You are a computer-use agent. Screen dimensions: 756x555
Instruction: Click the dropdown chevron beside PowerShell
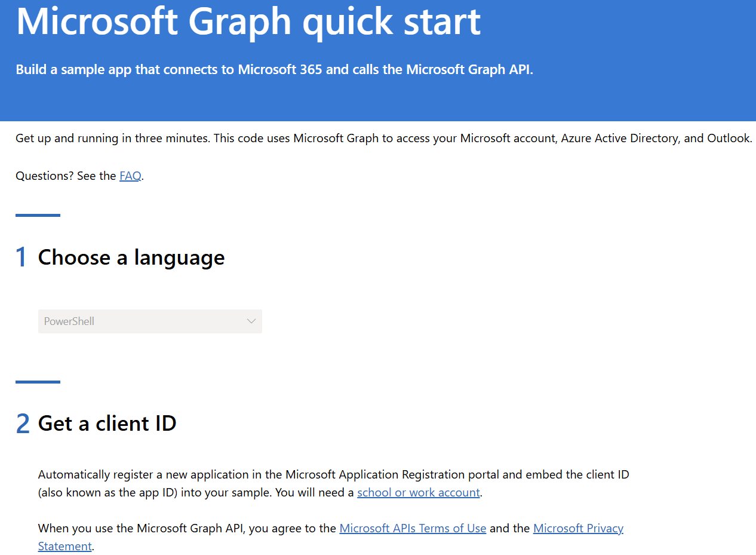click(251, 321)
